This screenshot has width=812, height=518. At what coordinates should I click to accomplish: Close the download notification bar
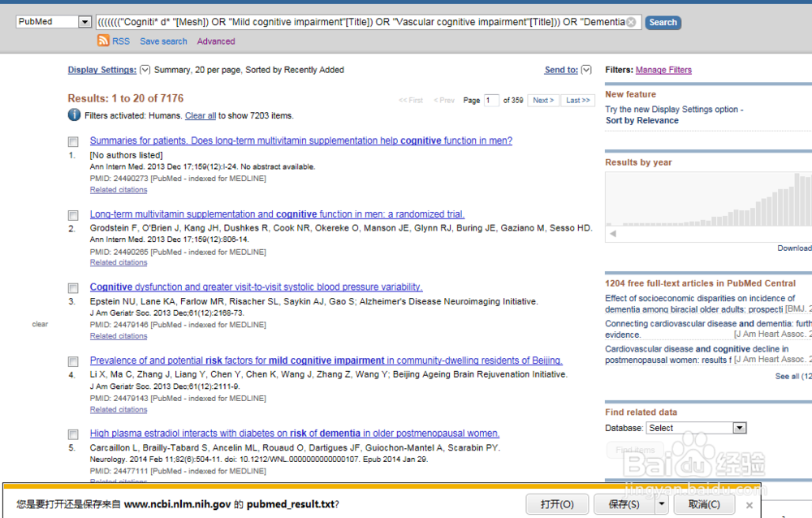pos(749,505)
